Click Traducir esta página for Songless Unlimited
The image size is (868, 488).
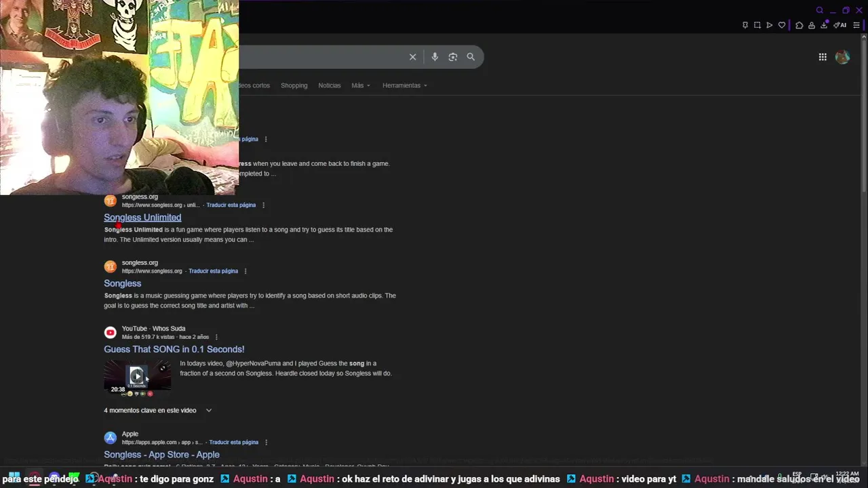[x=231, y=205]
